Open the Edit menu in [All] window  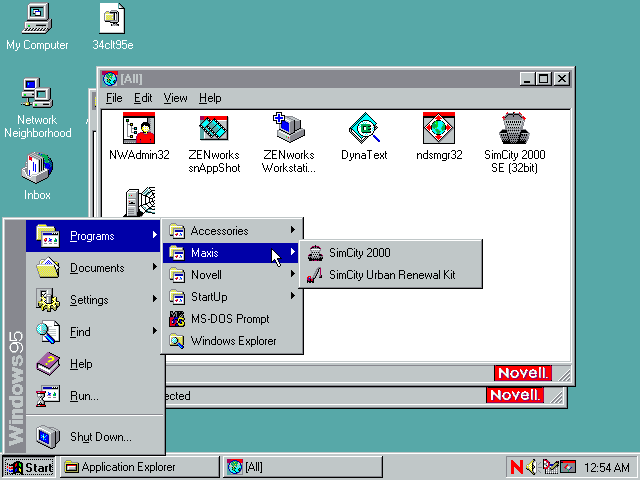click(143, 98)
